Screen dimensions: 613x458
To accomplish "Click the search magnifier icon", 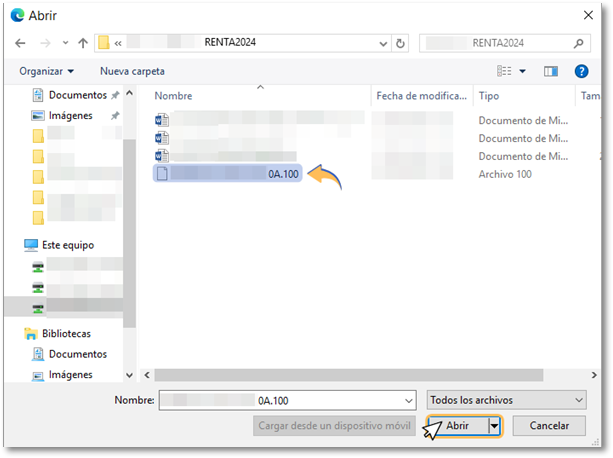I will (579, 43).
